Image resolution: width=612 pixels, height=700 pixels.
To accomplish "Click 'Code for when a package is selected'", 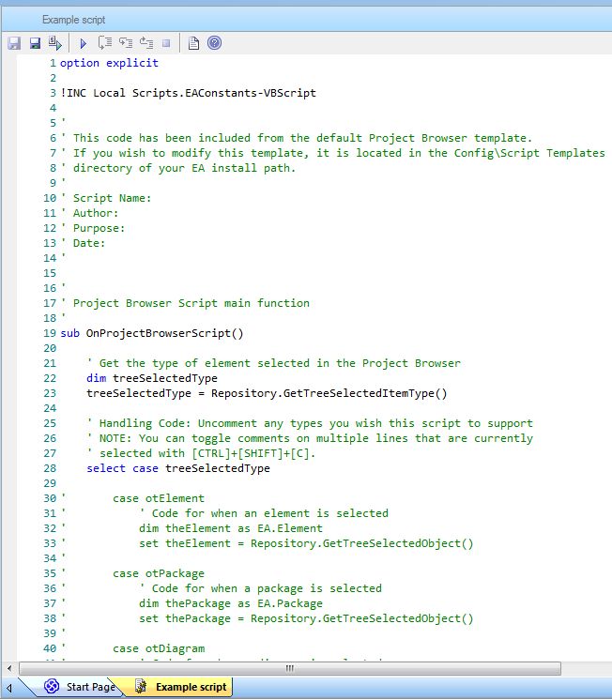I will [267, 588].
